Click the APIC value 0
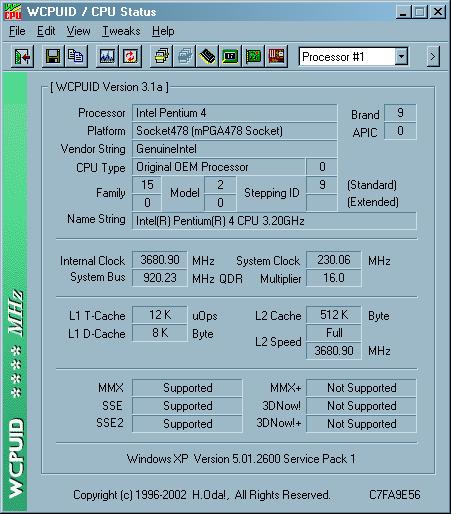The width and height of the screenshot is (451, 514). click(400, 131)
